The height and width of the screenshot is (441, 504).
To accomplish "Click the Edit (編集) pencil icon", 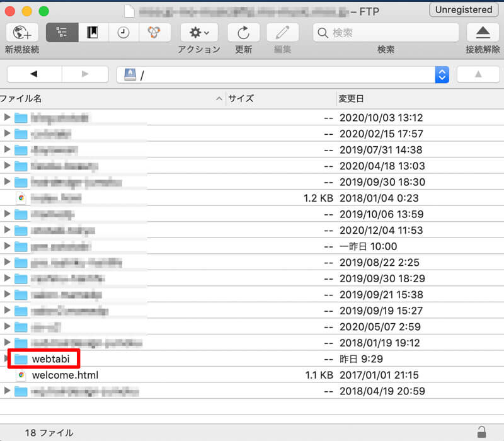I will pyautogui.click(x=283, y=33).
